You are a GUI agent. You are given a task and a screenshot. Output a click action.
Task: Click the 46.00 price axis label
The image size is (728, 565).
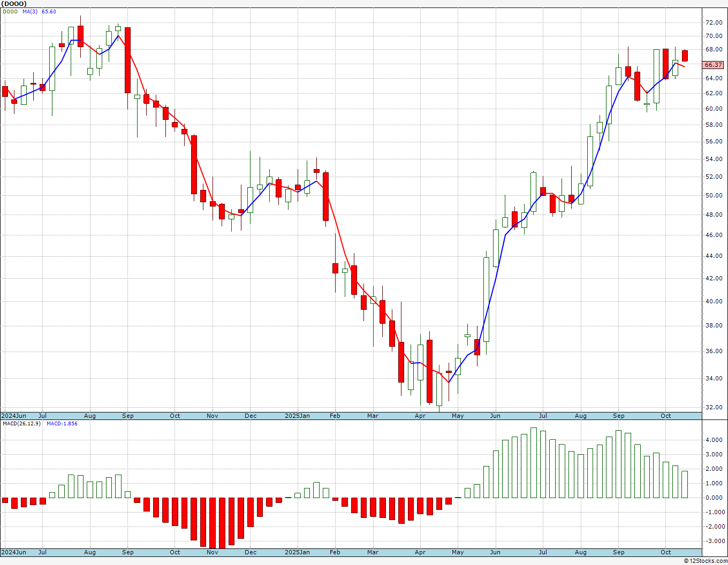click(x=714, y=235)
